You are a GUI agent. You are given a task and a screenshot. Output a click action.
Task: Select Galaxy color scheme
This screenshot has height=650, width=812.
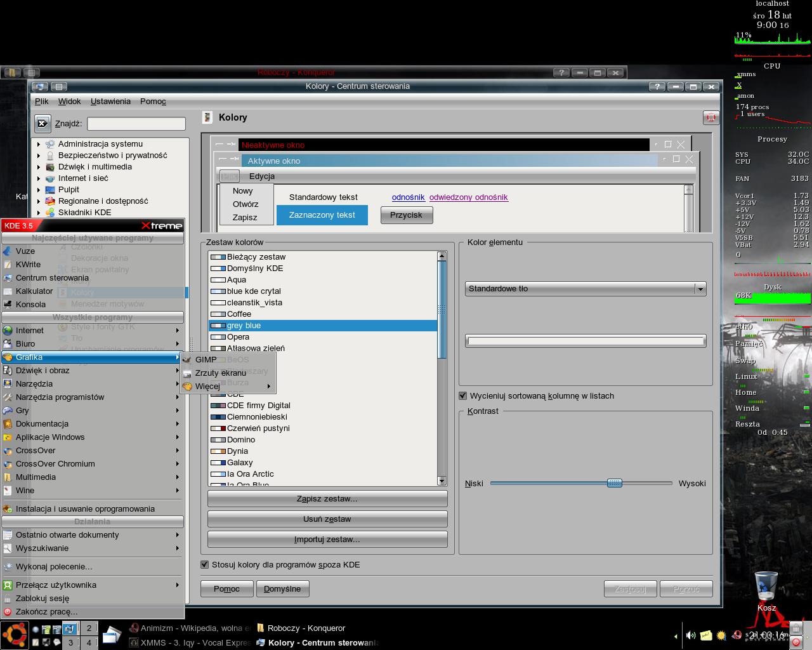tap(323, 462)
